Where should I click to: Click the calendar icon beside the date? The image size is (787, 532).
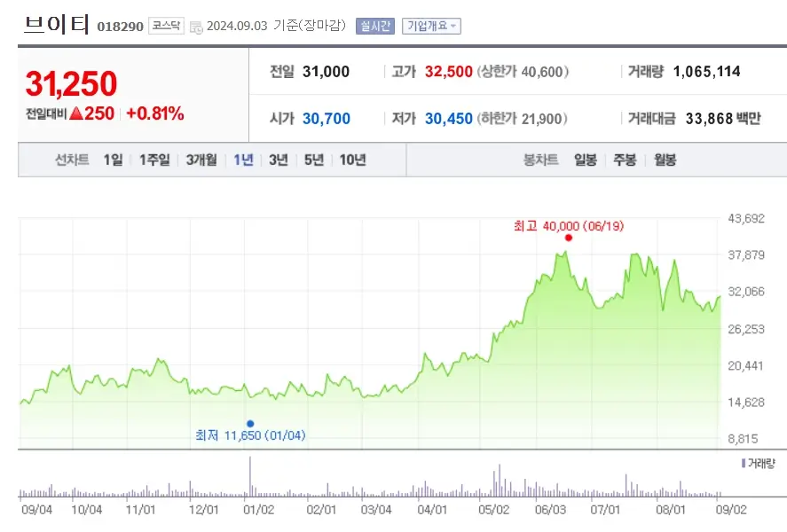(196, 27)
